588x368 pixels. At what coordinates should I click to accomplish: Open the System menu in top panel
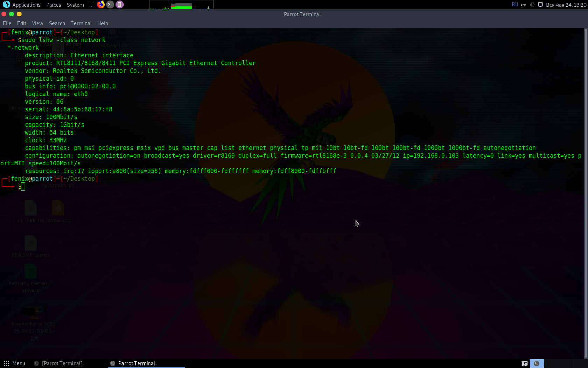click(75, 5)
